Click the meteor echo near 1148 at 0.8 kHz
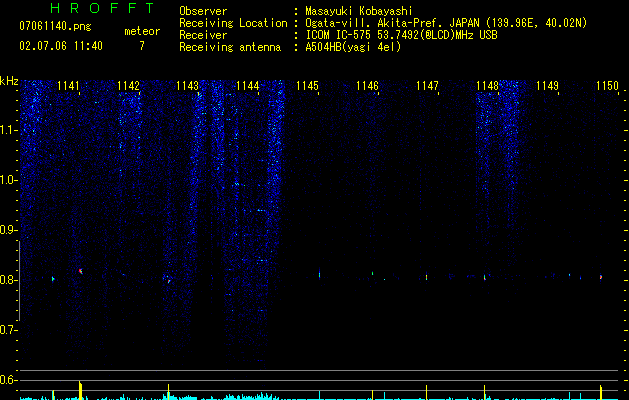Image resolution: width=629 pixels, height=400 pixels. tap(485, 277)
